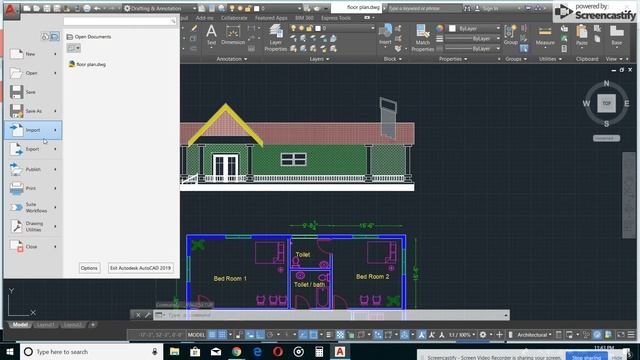640x360 pixels.
Task: Select Close in the application menu
Action: 33,247
